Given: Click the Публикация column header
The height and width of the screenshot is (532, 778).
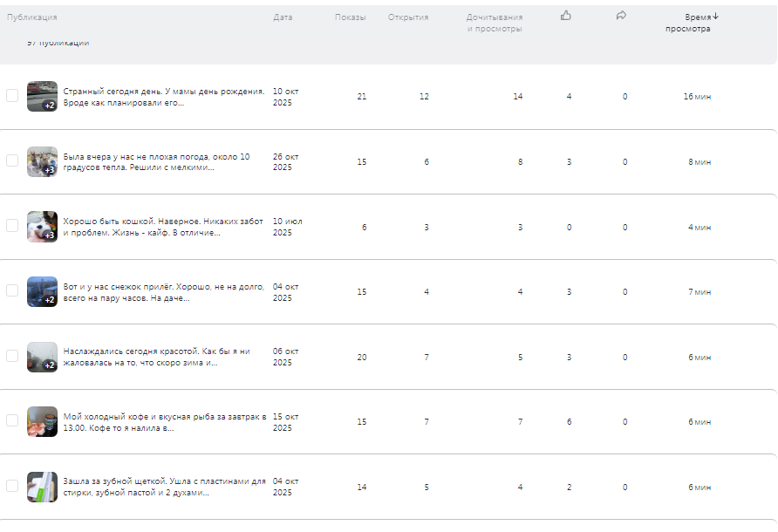Looking at the screenshot, I should [x=32, y=17].
